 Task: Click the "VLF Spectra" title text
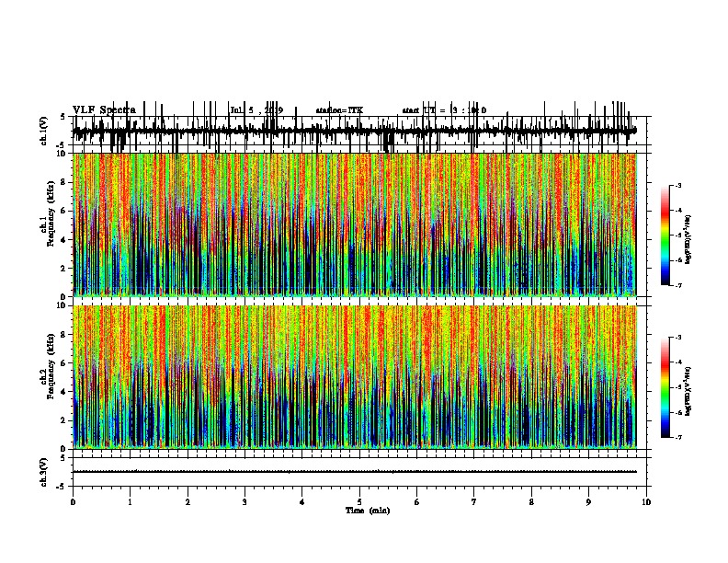pyautogui.click(x=104, y=109)
